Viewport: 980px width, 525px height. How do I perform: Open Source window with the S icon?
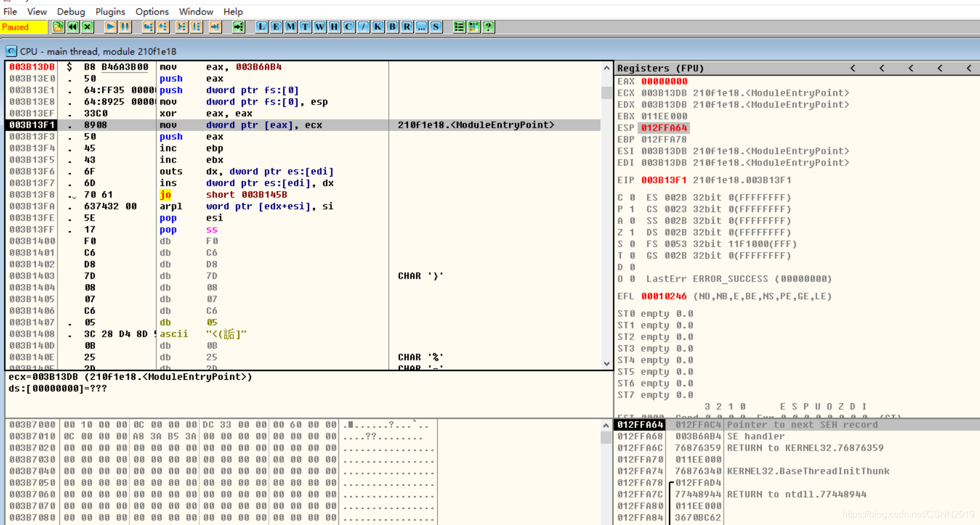pos(436,27)
